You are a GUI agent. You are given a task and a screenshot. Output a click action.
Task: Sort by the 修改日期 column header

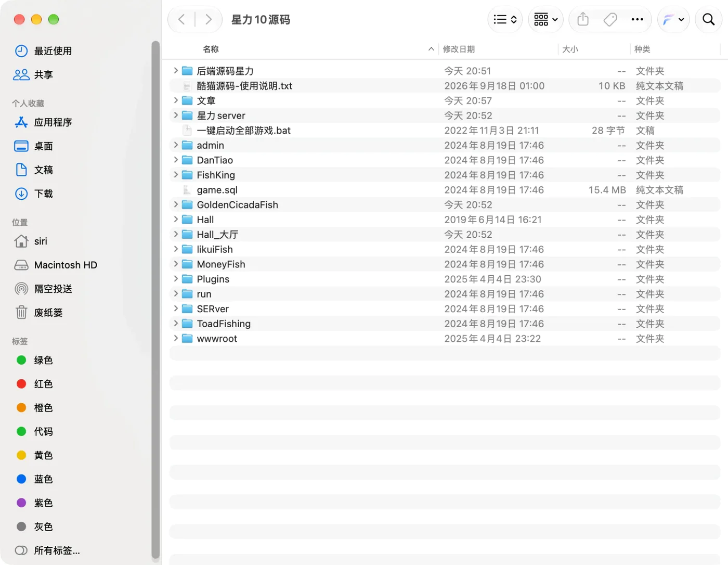tap(459, 49)
